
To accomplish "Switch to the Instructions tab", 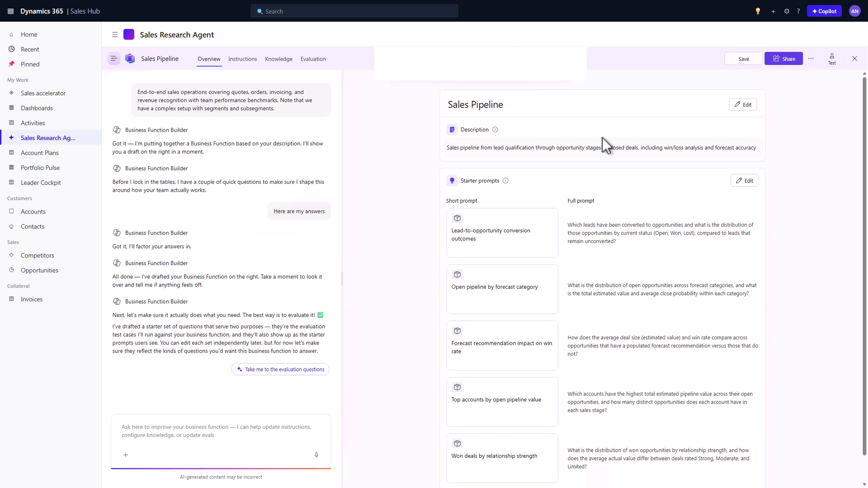I will coord(243,59).
